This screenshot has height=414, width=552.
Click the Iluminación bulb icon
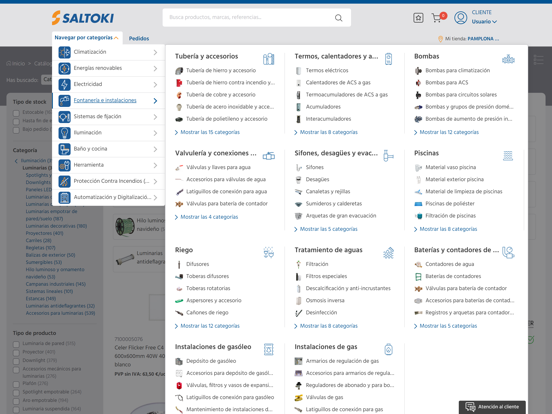click(x=64, y=133)
